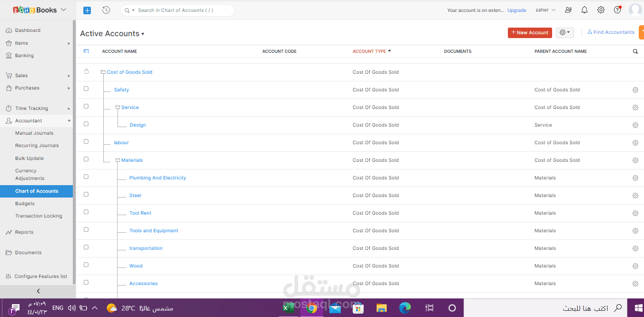Collapse the Cost of Goods Sold tree
The width and height of the screenshot is (644, 317).
click(x=103, y=72)
